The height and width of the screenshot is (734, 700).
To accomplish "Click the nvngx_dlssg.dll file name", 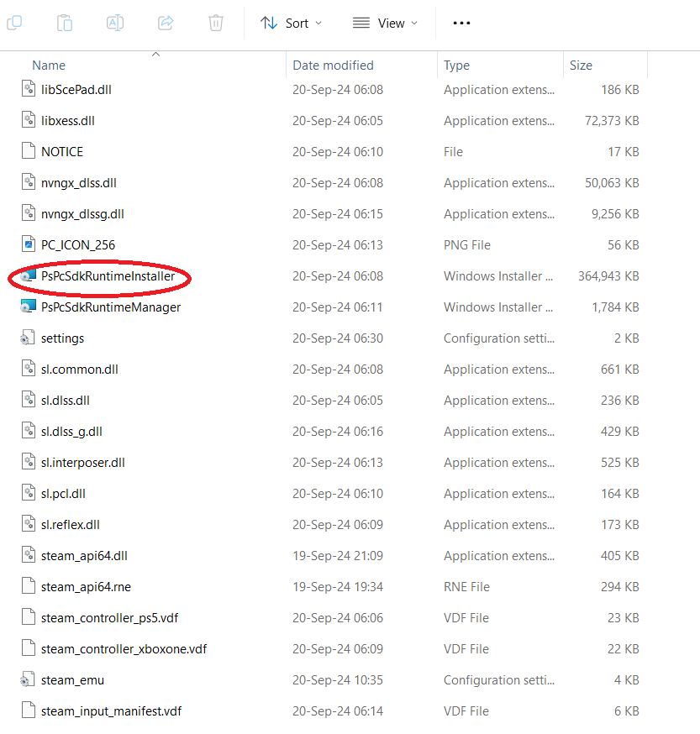I will click(x=82, y=214).
